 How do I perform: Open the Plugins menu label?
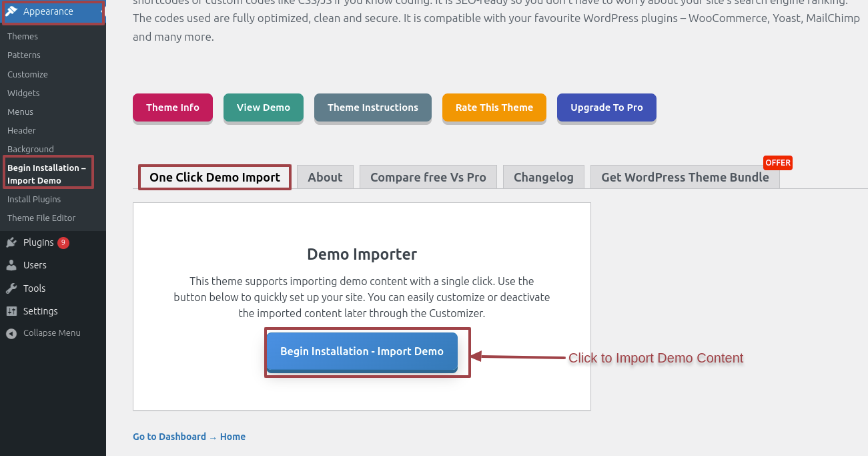tap(38, 242)
